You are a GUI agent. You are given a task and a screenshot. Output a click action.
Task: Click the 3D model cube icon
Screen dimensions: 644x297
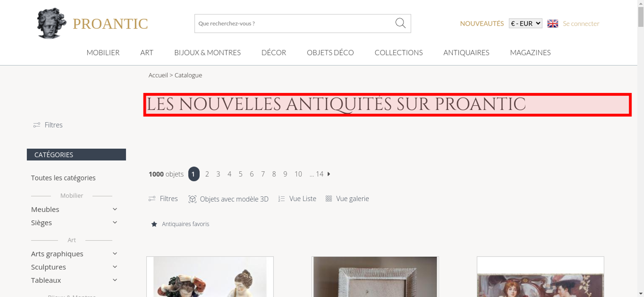pyautogui.click(x=192, y=199)
